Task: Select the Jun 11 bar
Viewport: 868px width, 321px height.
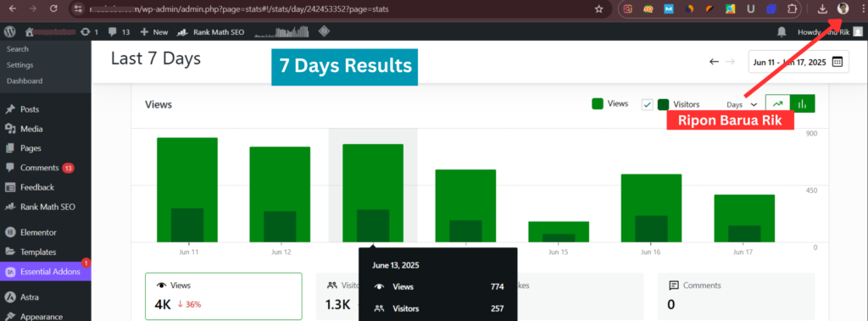Action: [187, 190]
